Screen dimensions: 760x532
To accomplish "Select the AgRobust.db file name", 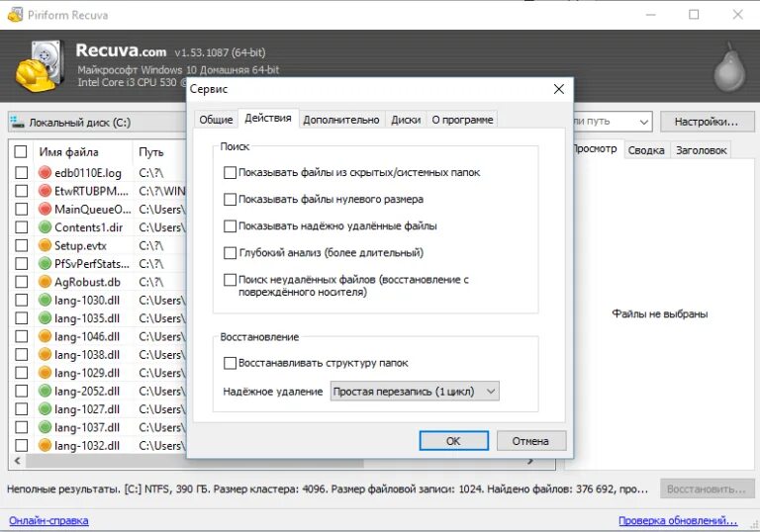I will [x=87, y=282].
